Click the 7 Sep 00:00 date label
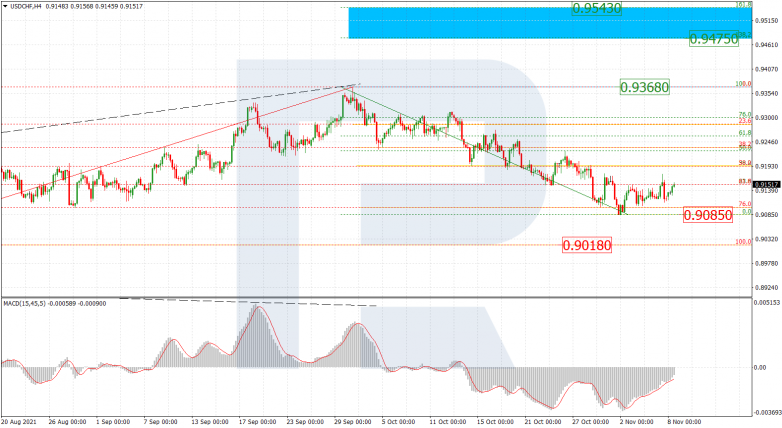This screenshot has height=428, width=782. 162,422
